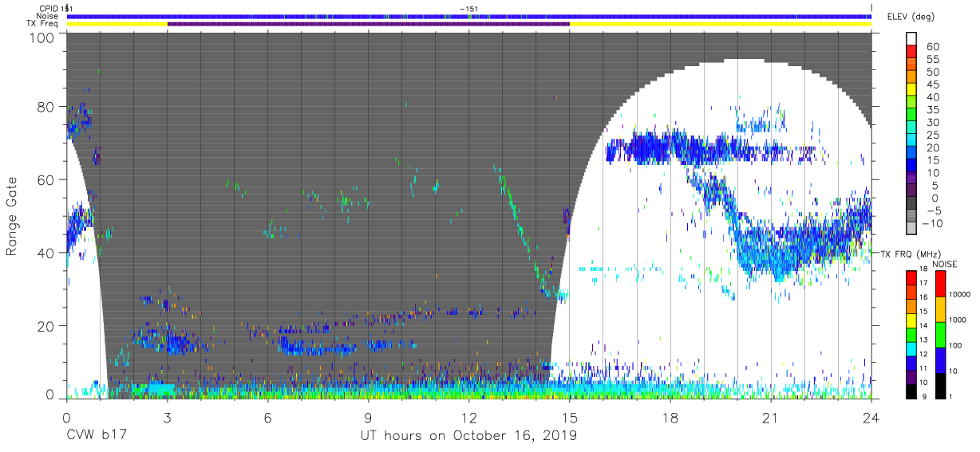
Task: Click the 'UT hours on October 16, 2019' title
Action: pyautogui.click(x=468, y=436)
